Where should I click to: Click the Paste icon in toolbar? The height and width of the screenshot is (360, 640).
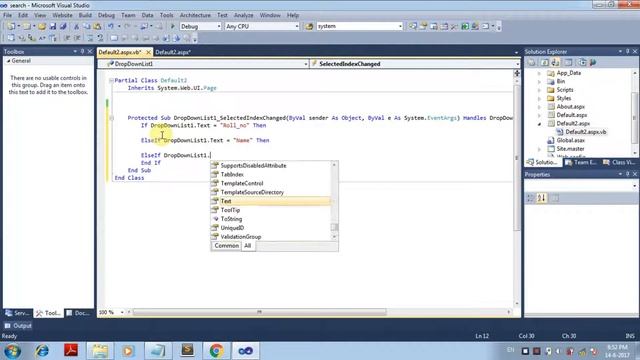pos(97,26)
